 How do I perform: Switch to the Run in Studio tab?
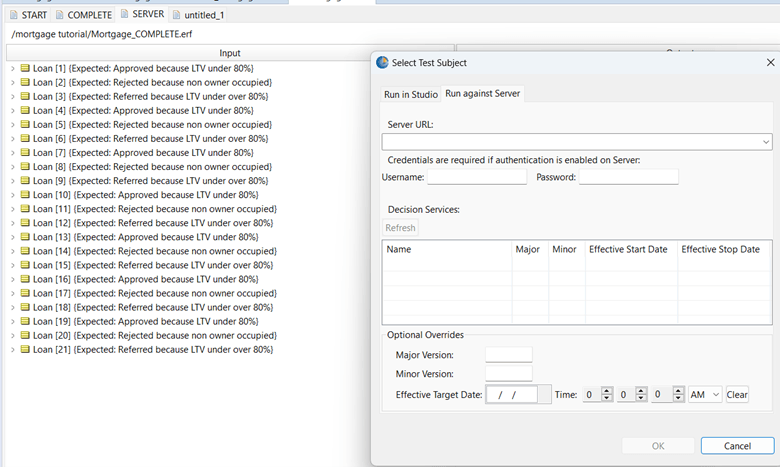(411, 94)
